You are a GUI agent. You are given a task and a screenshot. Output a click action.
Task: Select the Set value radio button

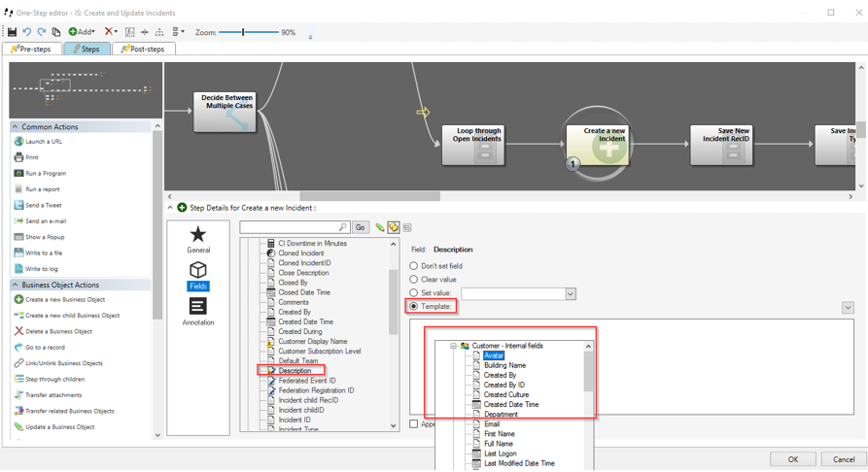[414, 293]
